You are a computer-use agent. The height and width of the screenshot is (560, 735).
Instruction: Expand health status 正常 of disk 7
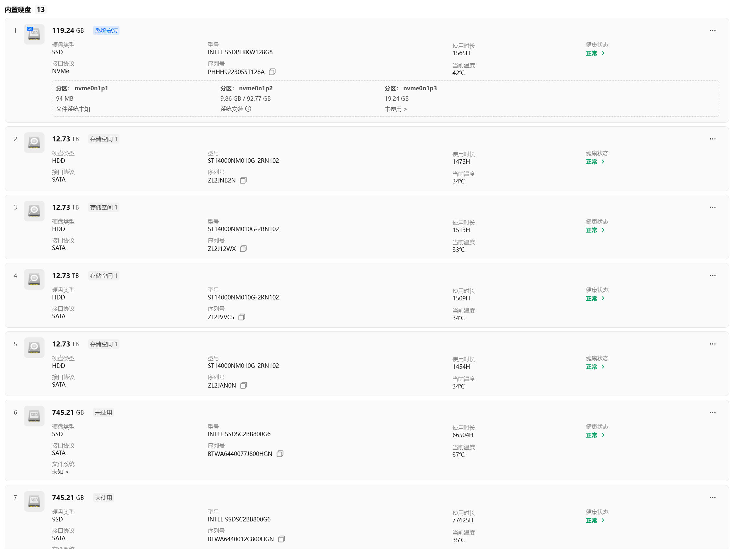(595, 520)
